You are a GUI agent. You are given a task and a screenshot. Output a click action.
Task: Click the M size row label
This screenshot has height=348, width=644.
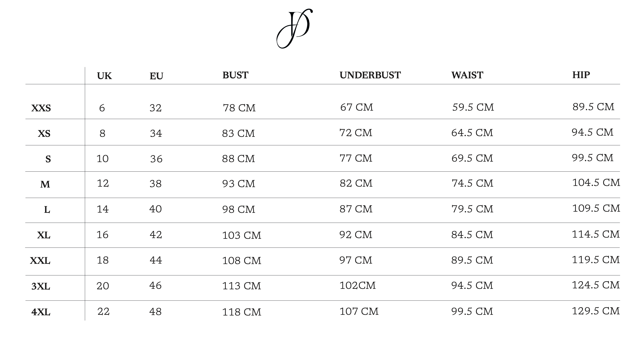click(45, 185)
